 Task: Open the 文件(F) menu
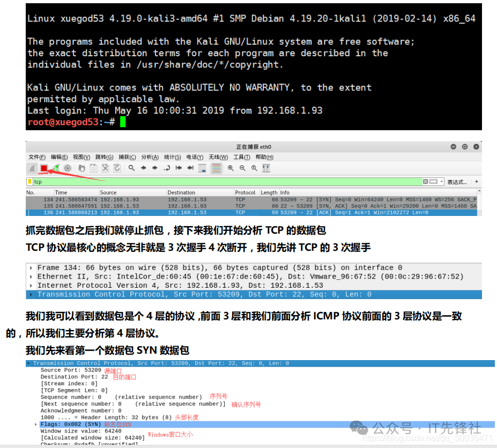pos(37,157)
